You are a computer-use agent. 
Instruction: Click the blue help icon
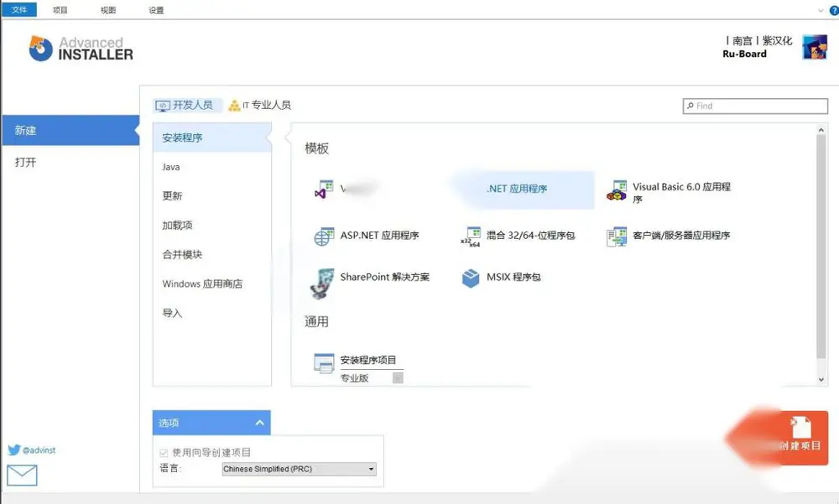pos(834,10)
